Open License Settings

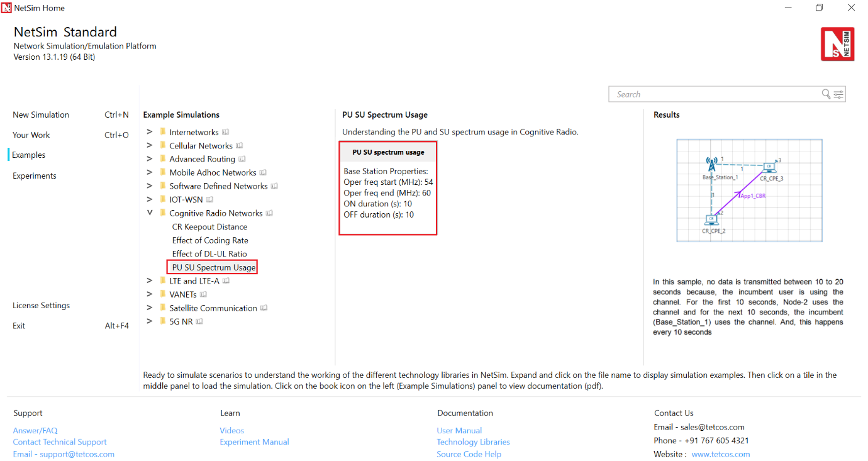tap(41, 305)
